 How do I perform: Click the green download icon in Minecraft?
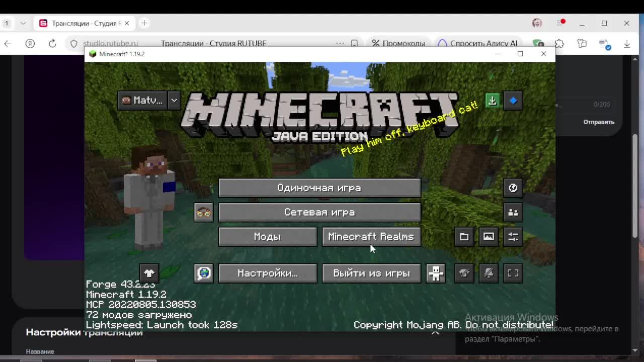[x=493, y=101]
